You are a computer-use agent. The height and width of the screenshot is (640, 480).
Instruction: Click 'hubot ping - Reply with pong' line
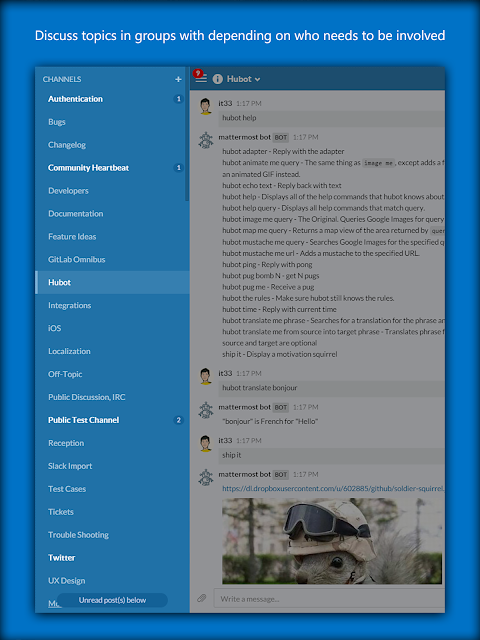(267, 264)
